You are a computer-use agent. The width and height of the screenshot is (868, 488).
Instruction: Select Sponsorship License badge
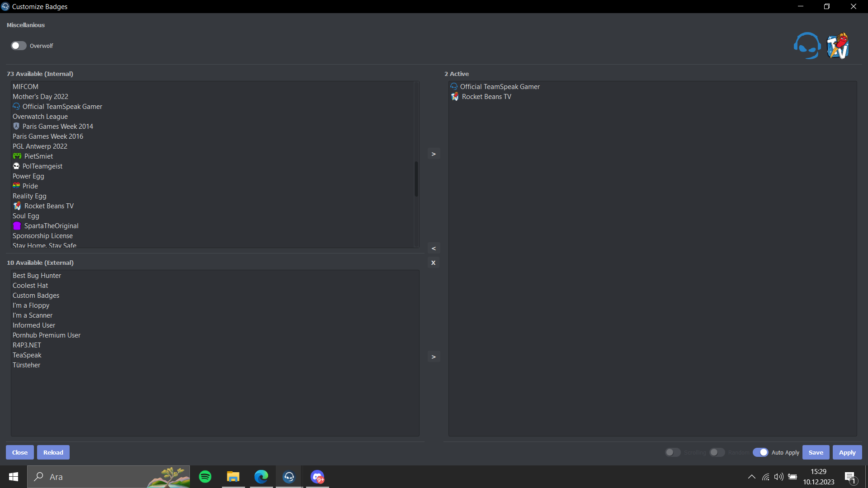point(42,235)
